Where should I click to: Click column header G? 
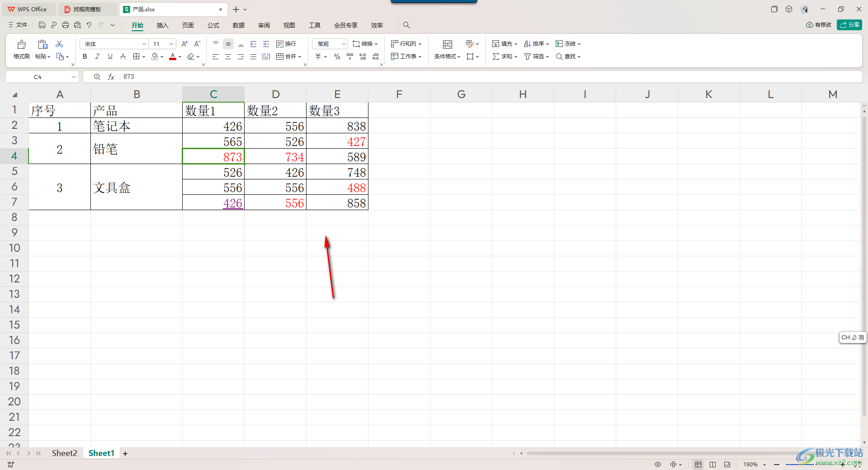coord(461,94)
